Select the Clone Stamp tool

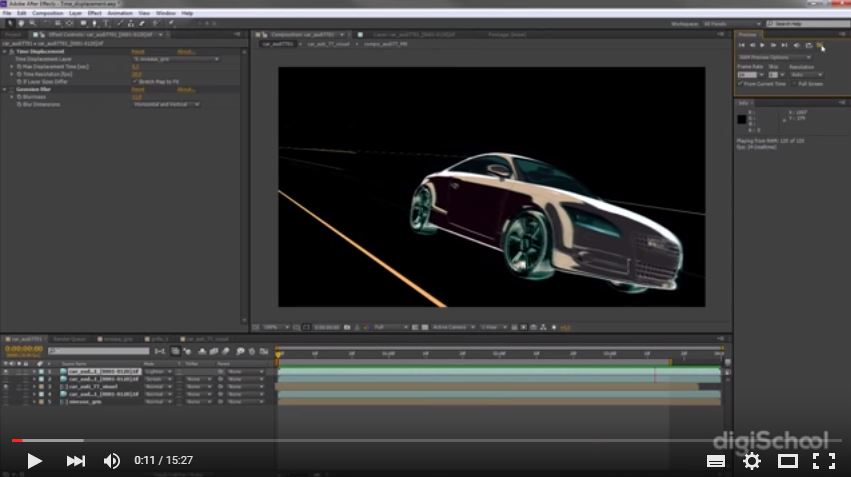tap(131, 24)
